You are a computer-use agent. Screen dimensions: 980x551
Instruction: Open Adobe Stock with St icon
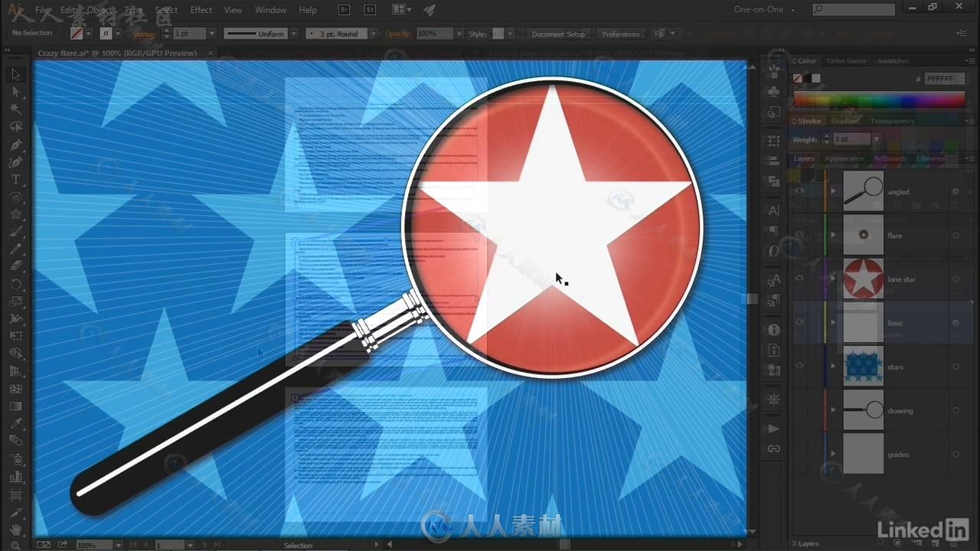click(x=370, y=10)
